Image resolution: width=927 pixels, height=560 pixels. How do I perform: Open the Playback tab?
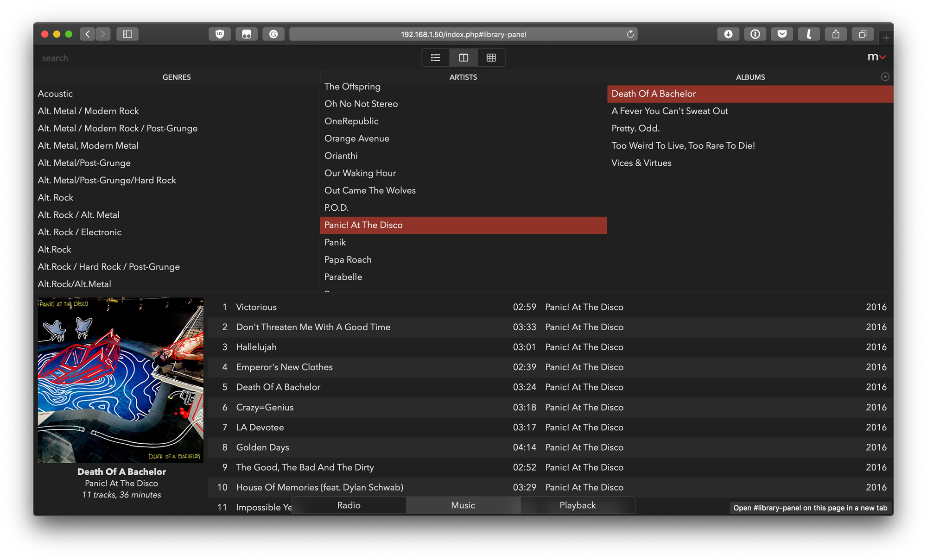tap(578, 505)
